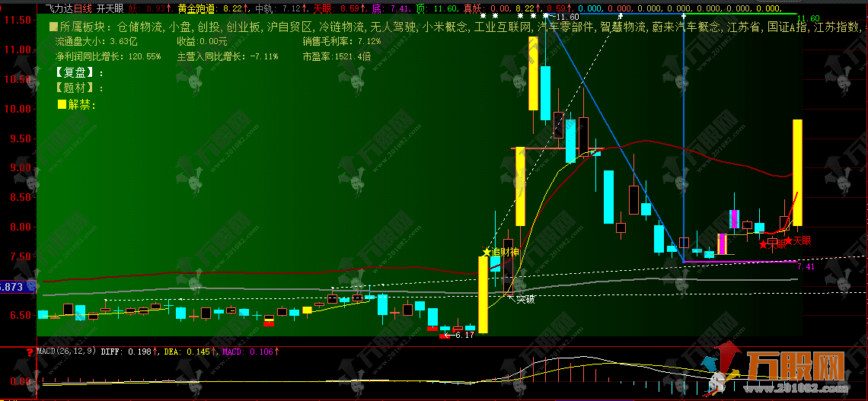Click the tall yellow candle at far right

pyautogui.click(x=798, y=173)
